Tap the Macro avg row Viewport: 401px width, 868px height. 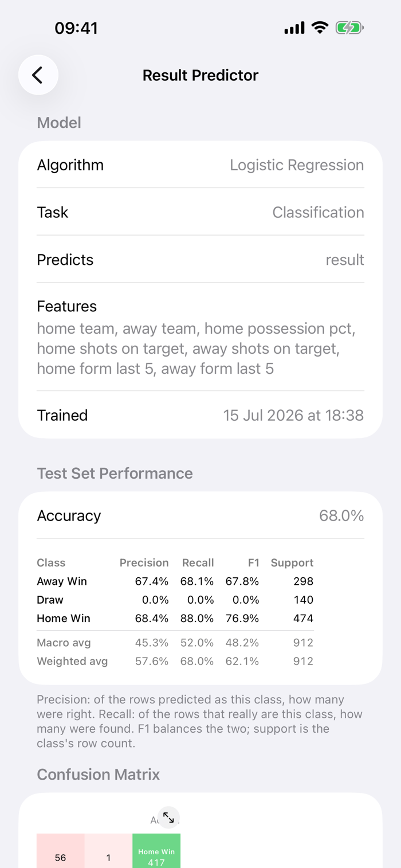tap(175, 643)
